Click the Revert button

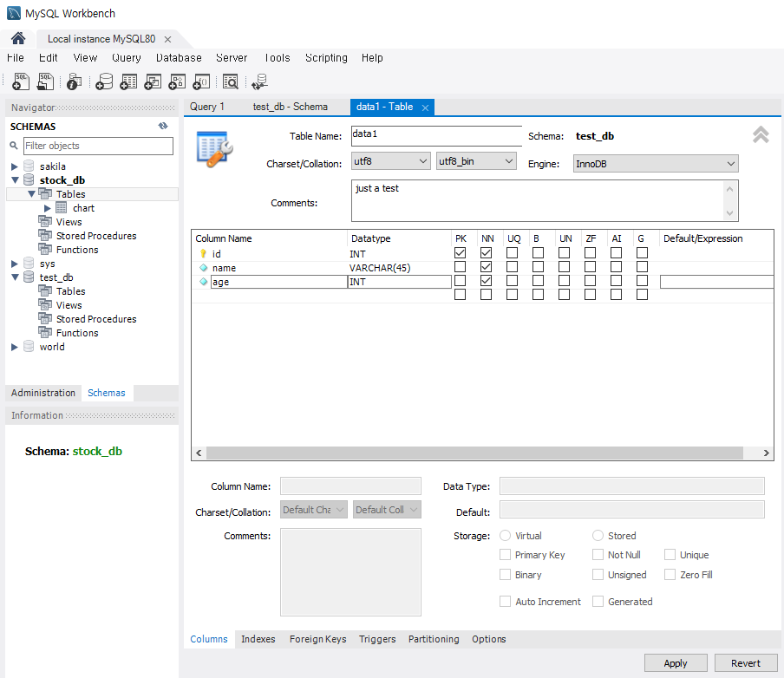click(746, 663)
